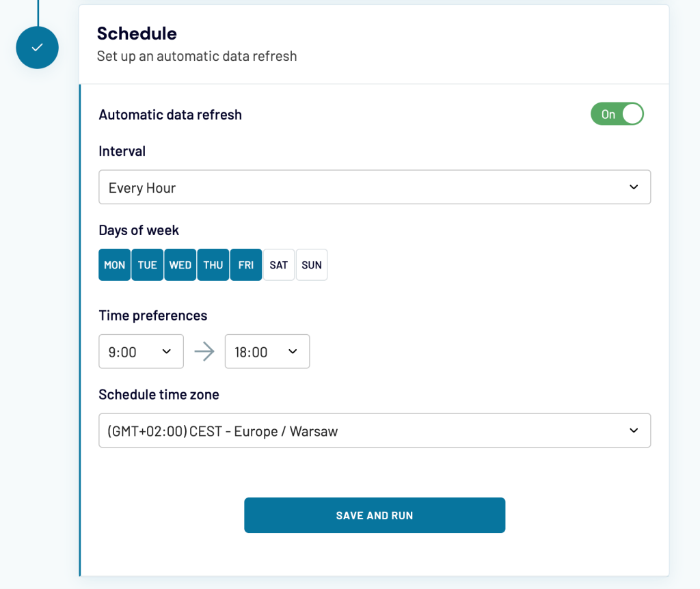Screen dimensions: 700x589
Task: Deselect the WED day button
Action: 180,264
